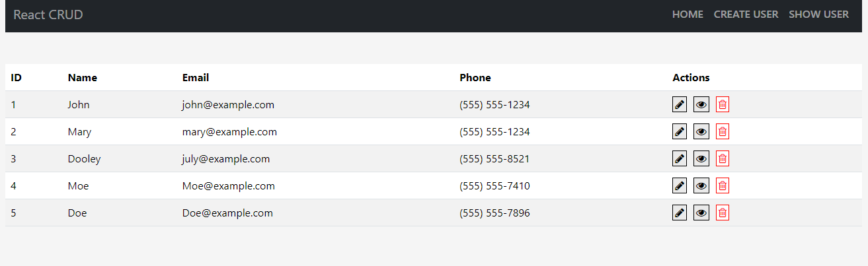868x266 pixels.
Task: Edit user Dooley with the pencil icon
Action: coord(679,158)
